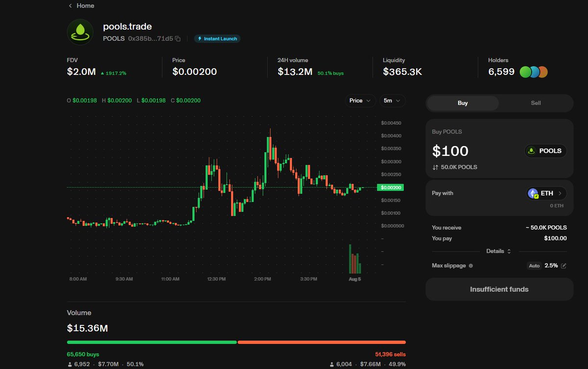Viewport: 588px width, 369px height.
Task: Click the POOLS ticker symbol under the title
Action: coord(114,39)
